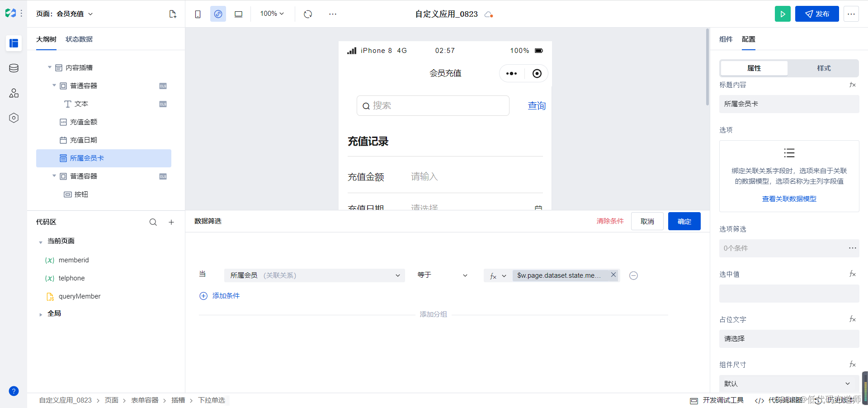Image resolution: width=868 pixels, height=408 pixels.
Task: Bind expression for 标题内容
Action: pyautogui.click(x=853, y=85)
